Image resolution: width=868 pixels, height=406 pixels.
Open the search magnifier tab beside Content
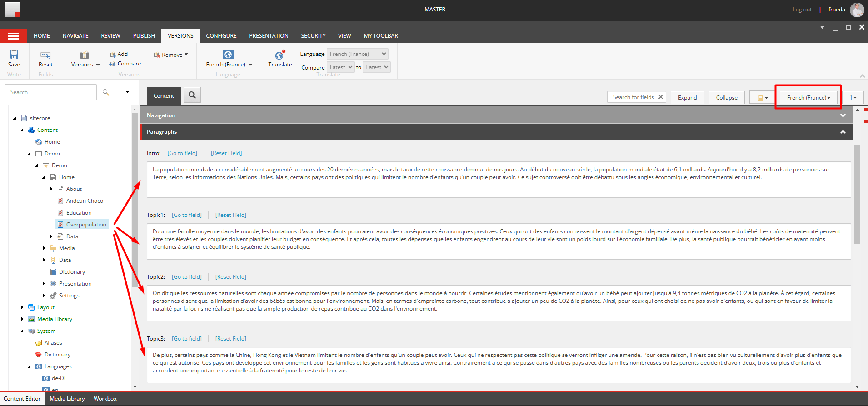192,95
